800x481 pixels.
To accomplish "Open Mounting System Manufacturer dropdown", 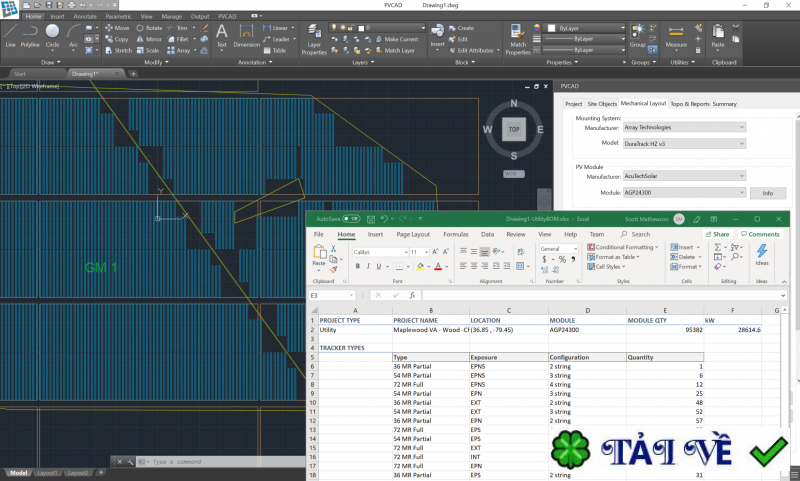I will pos(685,127).
